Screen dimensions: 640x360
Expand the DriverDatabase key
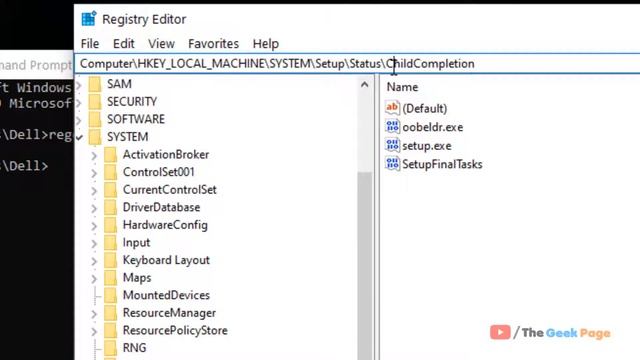(x=94, y=208)
